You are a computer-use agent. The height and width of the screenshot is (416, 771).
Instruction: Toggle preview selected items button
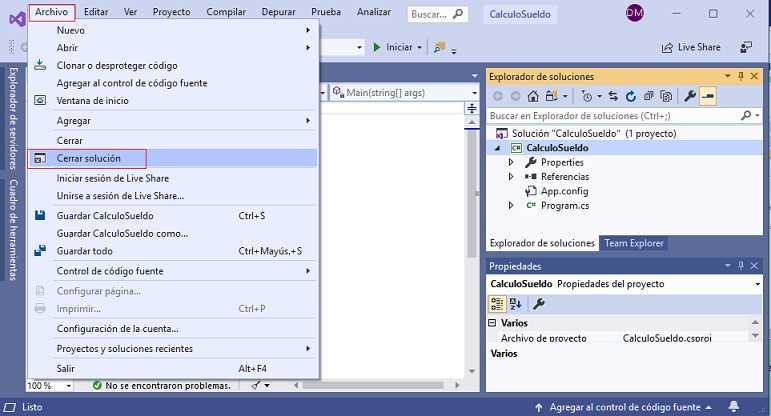tap(708, 96)
